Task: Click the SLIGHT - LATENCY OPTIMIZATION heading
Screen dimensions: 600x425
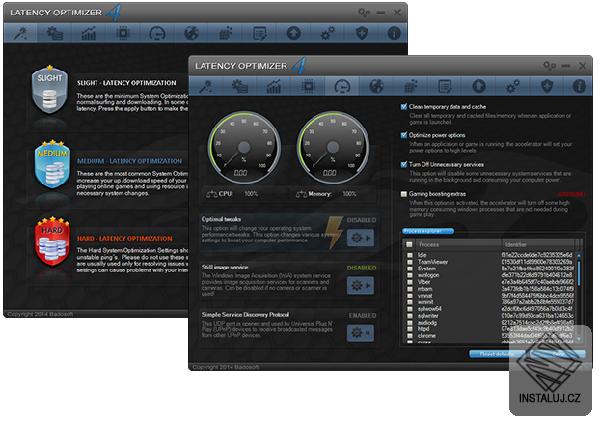Action: pyautogui.click(x=127, y=83)
